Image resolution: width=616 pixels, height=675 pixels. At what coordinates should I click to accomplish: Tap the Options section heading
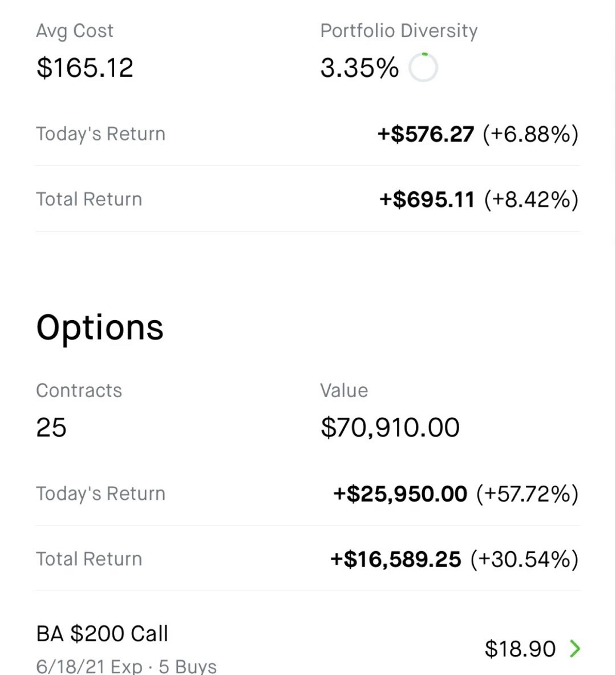(x=100, y=328)
